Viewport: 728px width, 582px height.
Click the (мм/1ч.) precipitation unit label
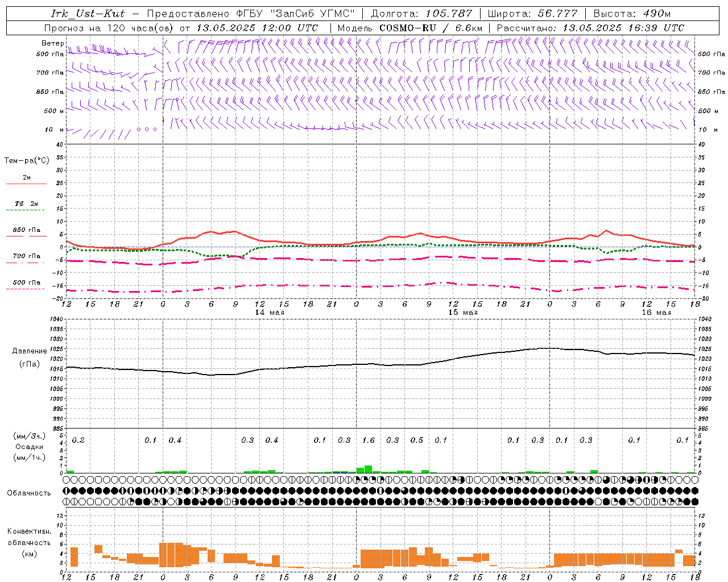[30, 458]
